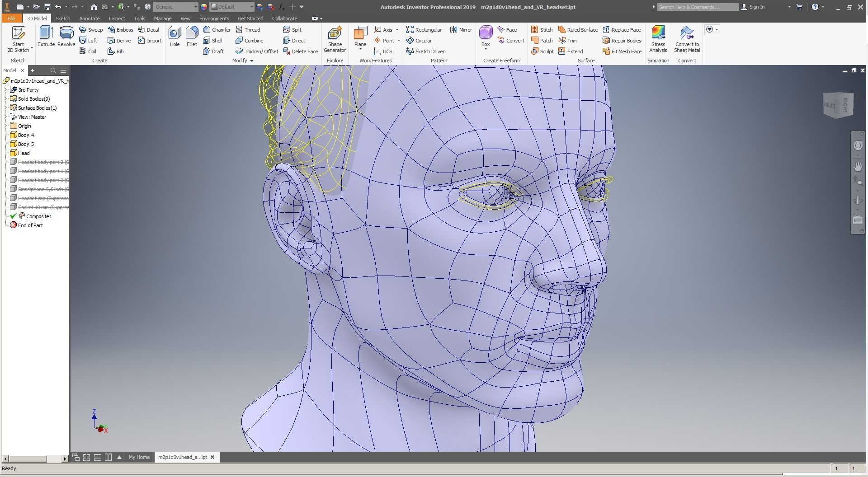The height and width of the screenshot is (477, 868).
Task: Choose the Loft tool
Action: 88,41
